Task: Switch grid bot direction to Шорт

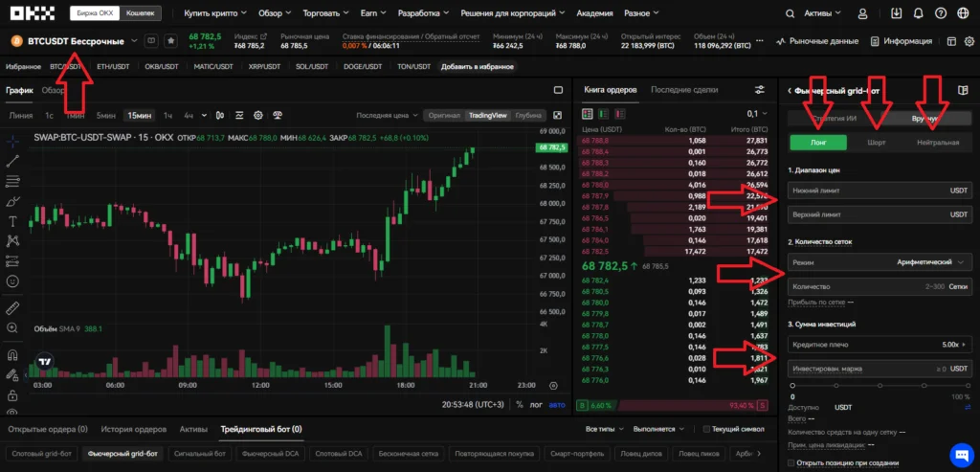Action: (876, 142)
